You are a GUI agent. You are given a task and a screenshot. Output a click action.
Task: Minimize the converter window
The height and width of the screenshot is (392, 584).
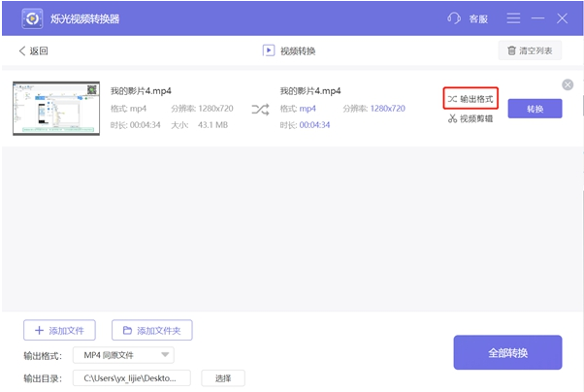[x=537, y=18]
